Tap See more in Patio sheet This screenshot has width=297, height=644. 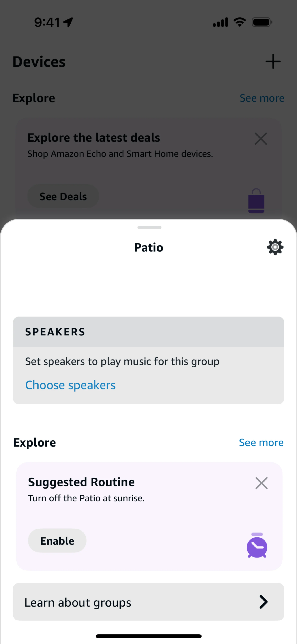click(261, 443)
